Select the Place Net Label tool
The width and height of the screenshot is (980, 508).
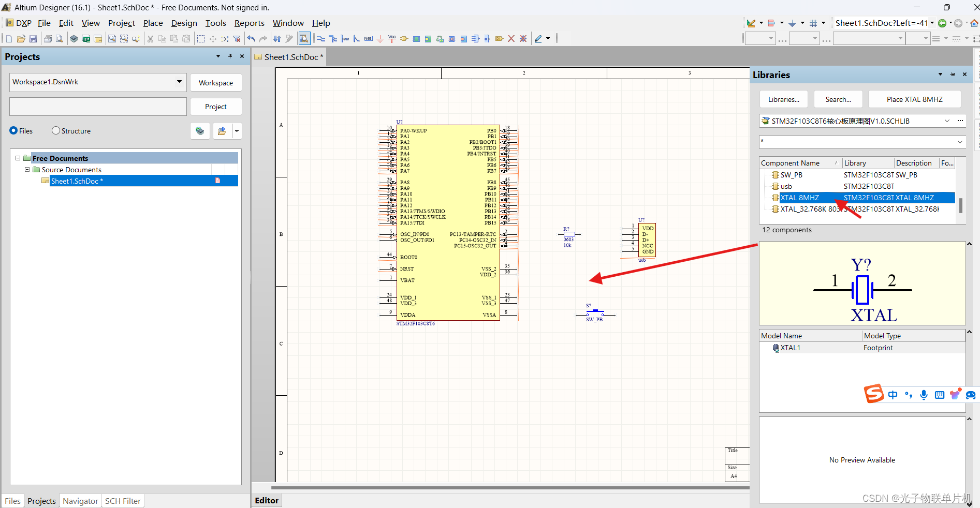[x=369, y=39]
